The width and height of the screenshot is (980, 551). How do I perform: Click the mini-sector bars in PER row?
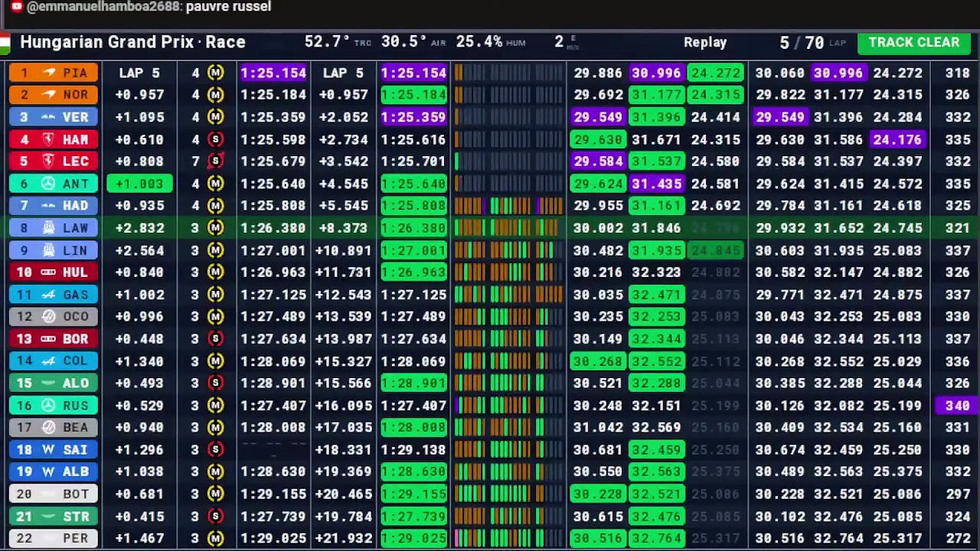pyautogui.click(x=509, y=539)
